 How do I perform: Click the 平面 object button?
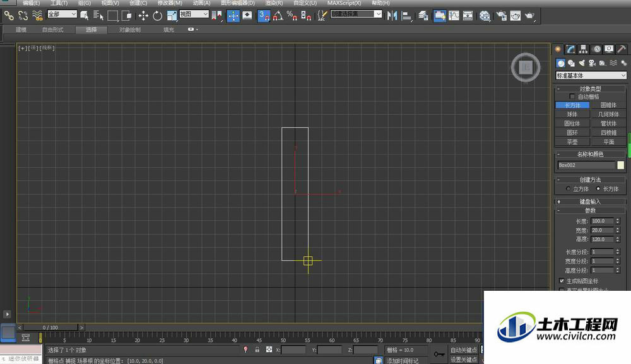[x=608, y=142]
